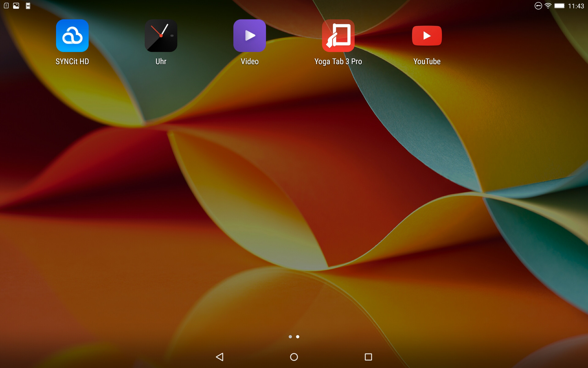The width and height of the screenshot is (588, 368).
Task: Open the Yoga Tab 3 Pro app
Action: (x=338, y=36)
